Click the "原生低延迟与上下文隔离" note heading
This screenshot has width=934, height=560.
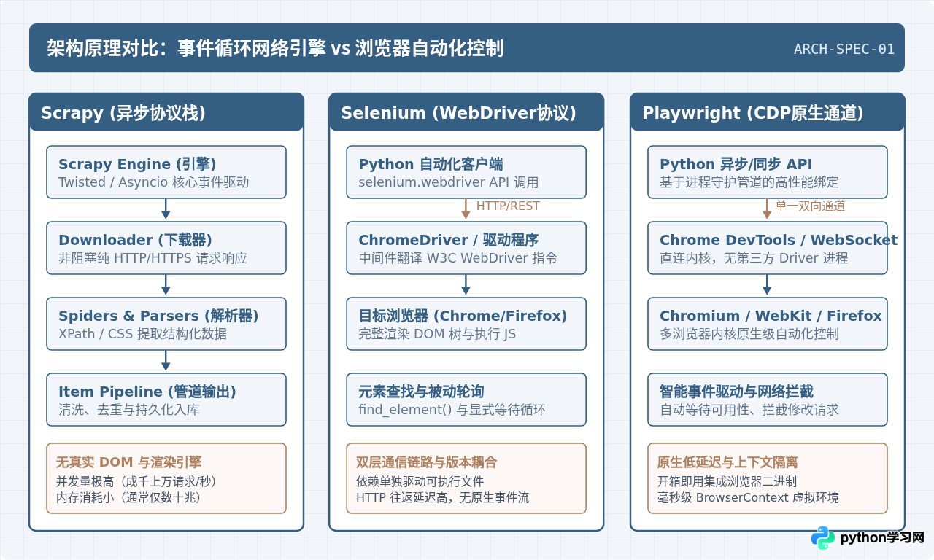click(728, 462)
